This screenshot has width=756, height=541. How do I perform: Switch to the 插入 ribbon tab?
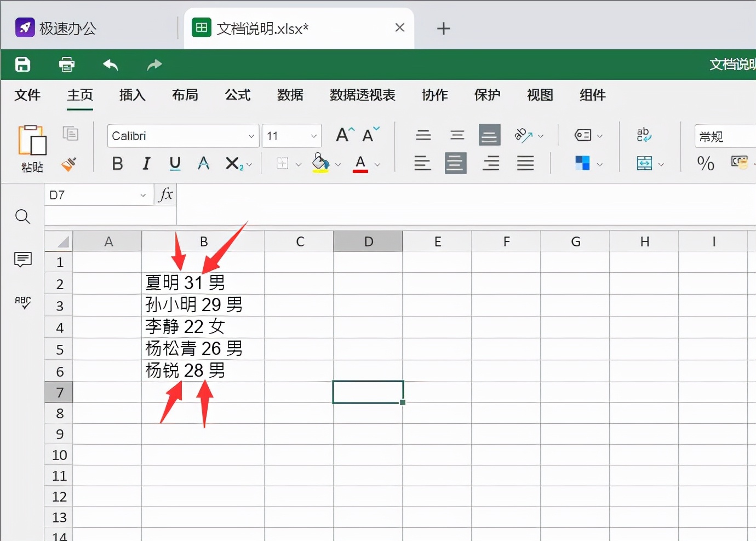pos(131,95)
